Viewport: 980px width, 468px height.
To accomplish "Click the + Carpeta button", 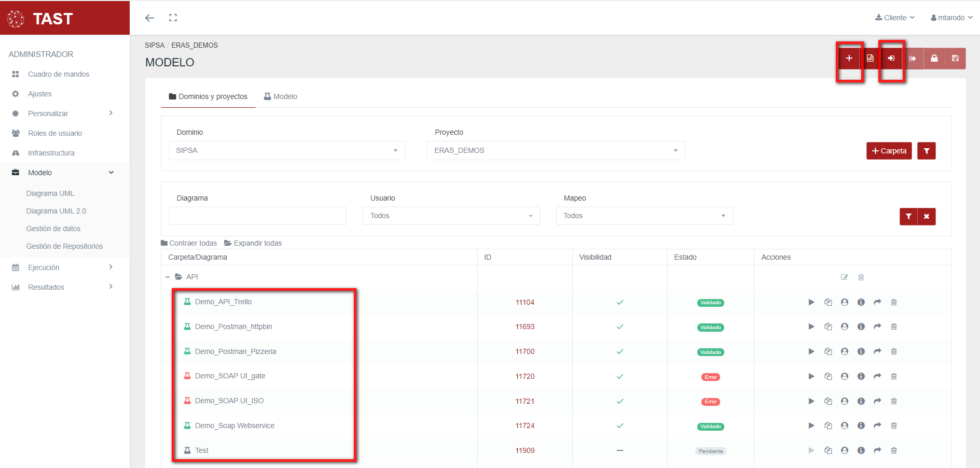I will click(x=889, y=151).
